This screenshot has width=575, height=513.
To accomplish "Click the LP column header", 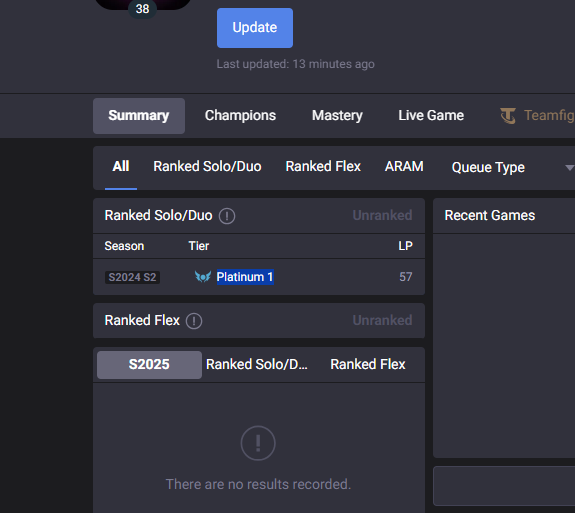I will click(406, 246).
